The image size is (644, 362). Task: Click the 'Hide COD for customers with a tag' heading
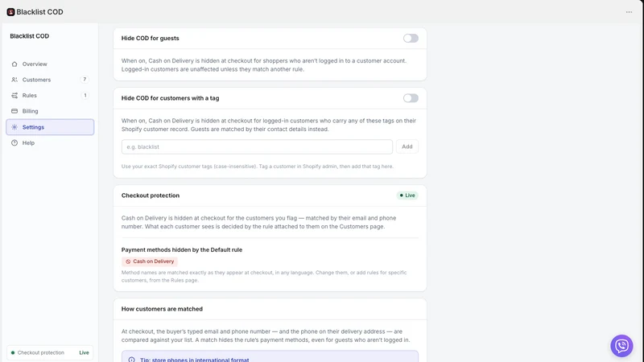click(170, 98)
